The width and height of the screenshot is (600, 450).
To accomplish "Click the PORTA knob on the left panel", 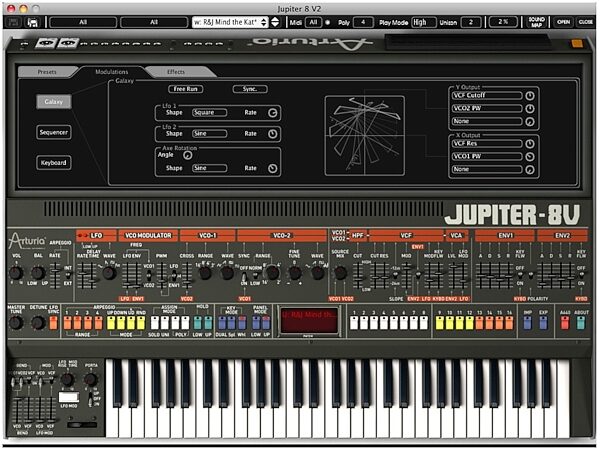I will click(x=91, y=380).
